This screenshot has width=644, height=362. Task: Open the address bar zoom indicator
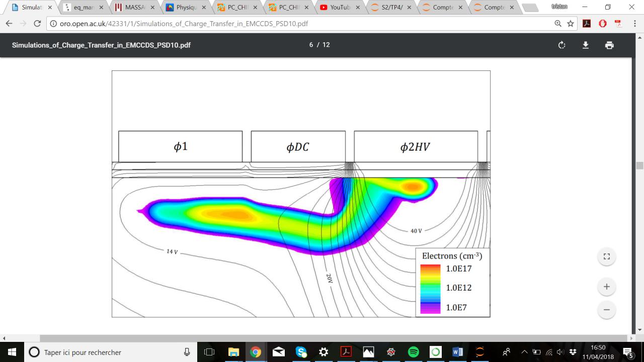558,24
